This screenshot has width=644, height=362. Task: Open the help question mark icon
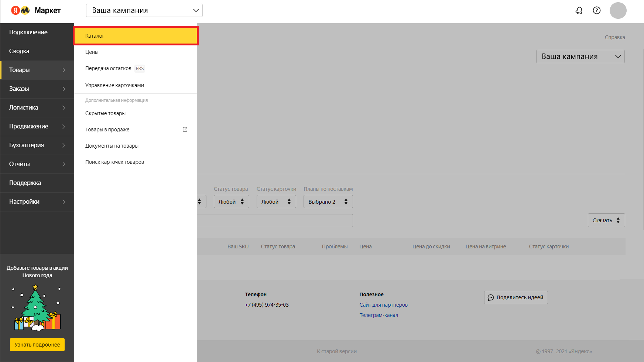tap(596, 10)
